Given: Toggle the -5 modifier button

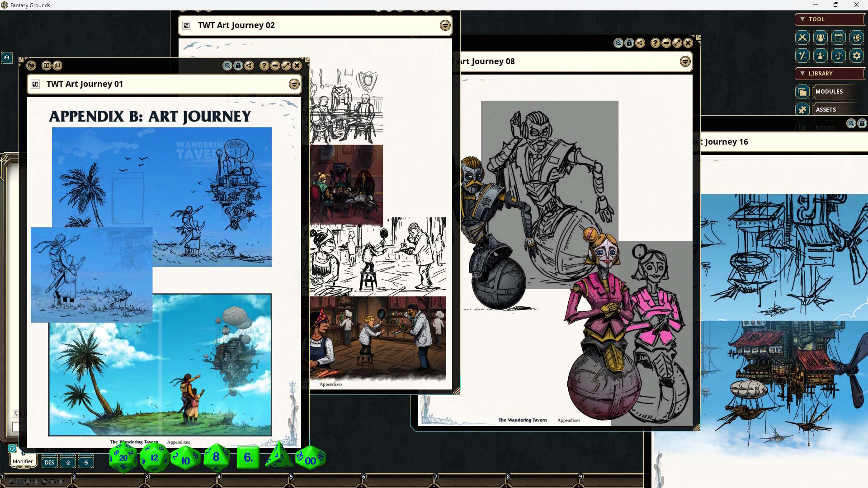Looking at the screenshot, I should coord(85,462).
